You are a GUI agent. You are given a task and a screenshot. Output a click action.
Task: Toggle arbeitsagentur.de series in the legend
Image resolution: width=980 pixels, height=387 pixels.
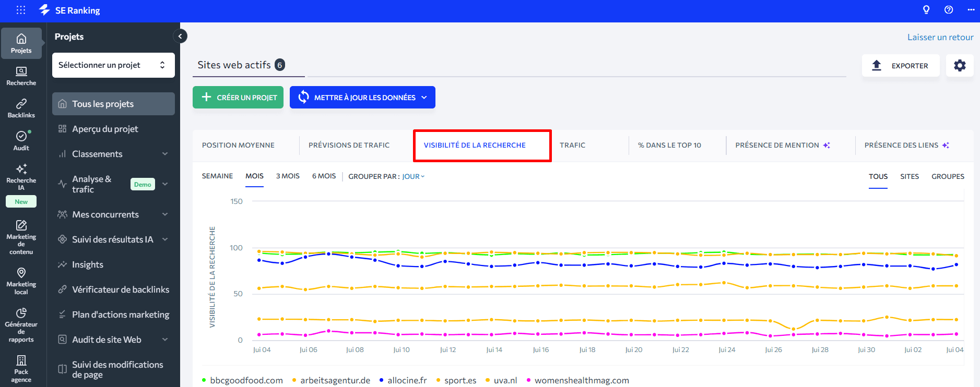pos(331,380)
